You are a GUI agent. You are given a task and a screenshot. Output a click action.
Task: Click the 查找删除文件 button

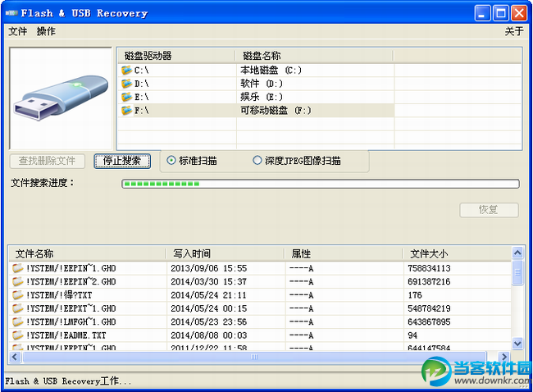[x=47, y=161]
